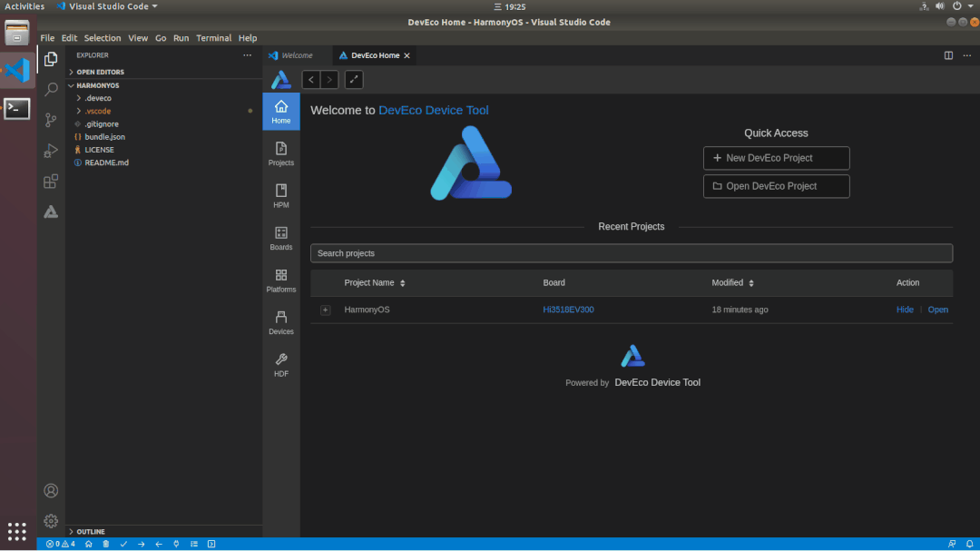Select the Source Control icon
Image resolution: width=980 pixels, height=551 pixels.
(51, 120)
